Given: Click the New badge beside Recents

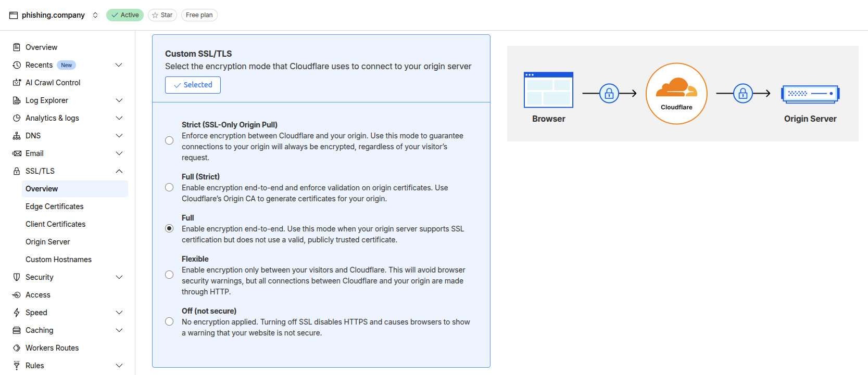Looking at the screenshot, I should pyautogui.click(x=66, y=65).
